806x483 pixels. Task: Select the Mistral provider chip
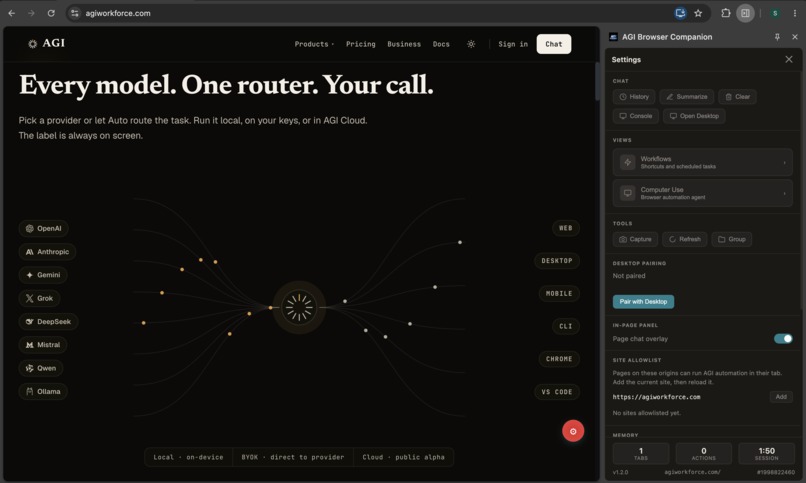(43, 345)
